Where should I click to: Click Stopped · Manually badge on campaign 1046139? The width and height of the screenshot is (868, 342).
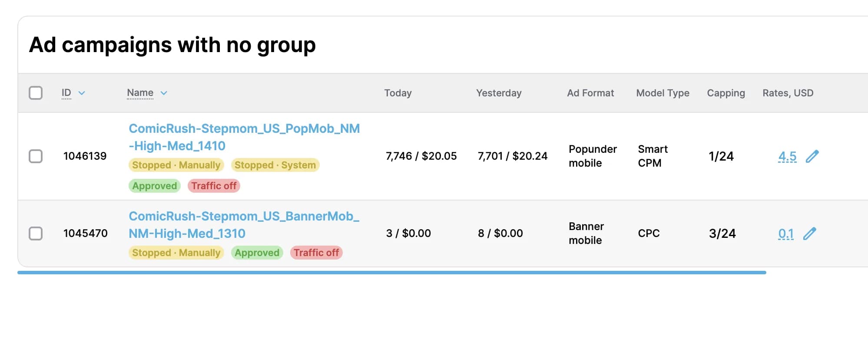176,165
